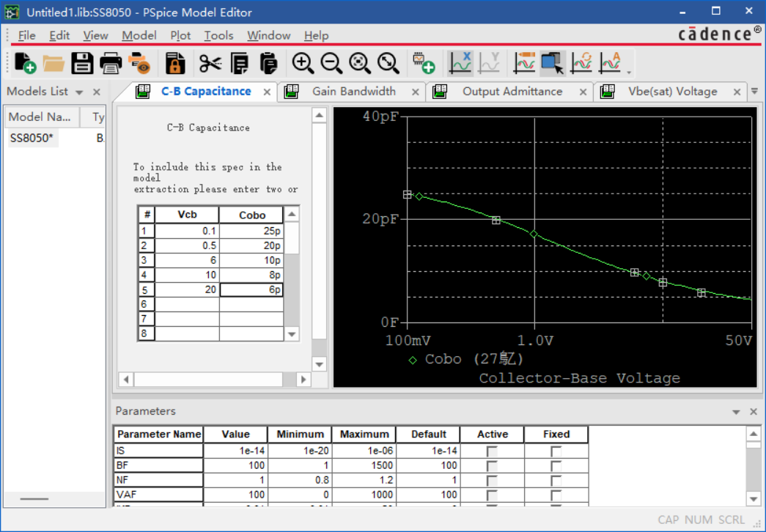
Task: Select the Cobo cell showing 6p
Action: point(251,289)
